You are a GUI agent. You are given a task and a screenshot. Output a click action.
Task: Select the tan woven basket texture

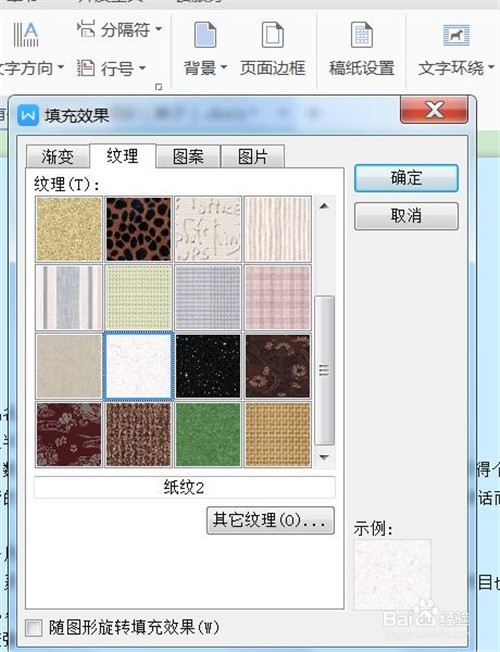click(x=278, y=435)
